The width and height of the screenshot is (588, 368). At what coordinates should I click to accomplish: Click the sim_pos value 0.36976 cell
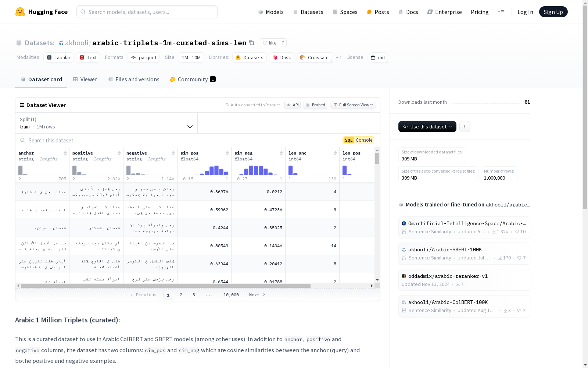tap(204, 192)
